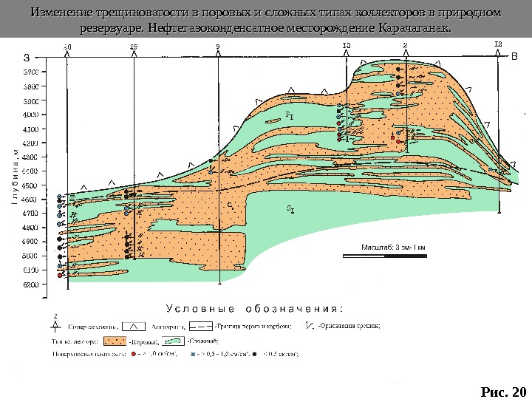The height and width of the screenshot is (399, 532).
Task: Click the legend text 'Ориентация трещин'
Action: pos(349,326)
